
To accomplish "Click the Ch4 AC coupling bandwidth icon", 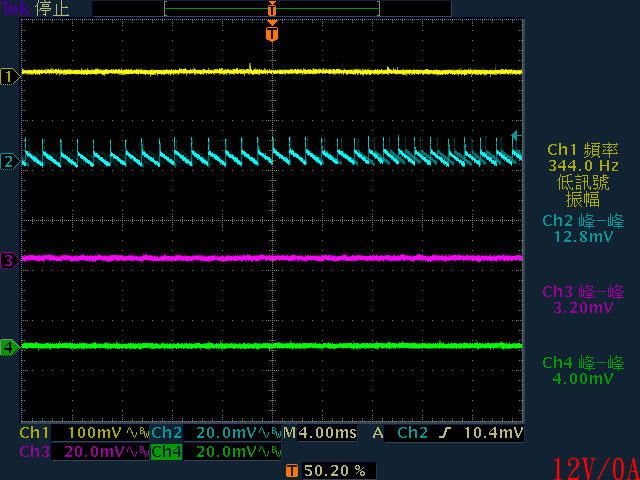I will coord(271,452).
